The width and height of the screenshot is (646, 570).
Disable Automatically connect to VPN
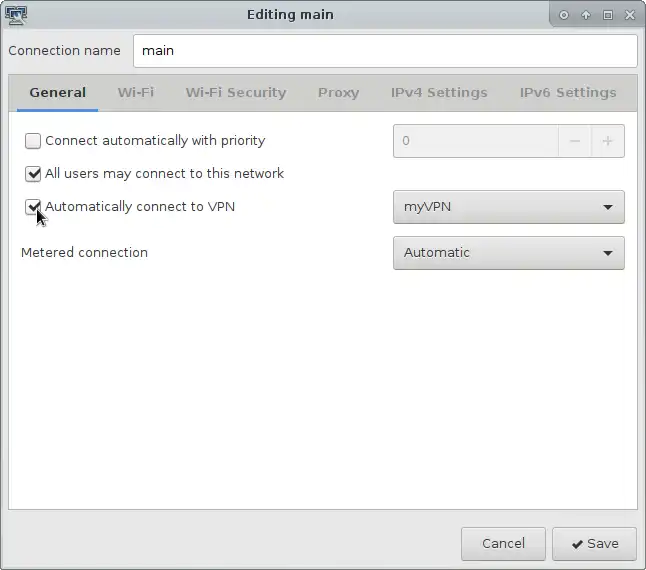pos(33,207)
